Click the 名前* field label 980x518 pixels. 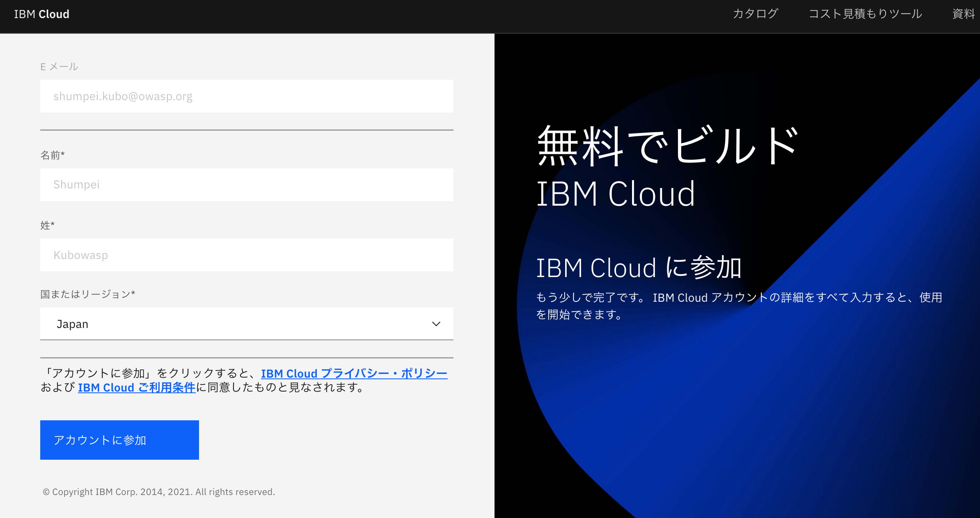(53, 155)
